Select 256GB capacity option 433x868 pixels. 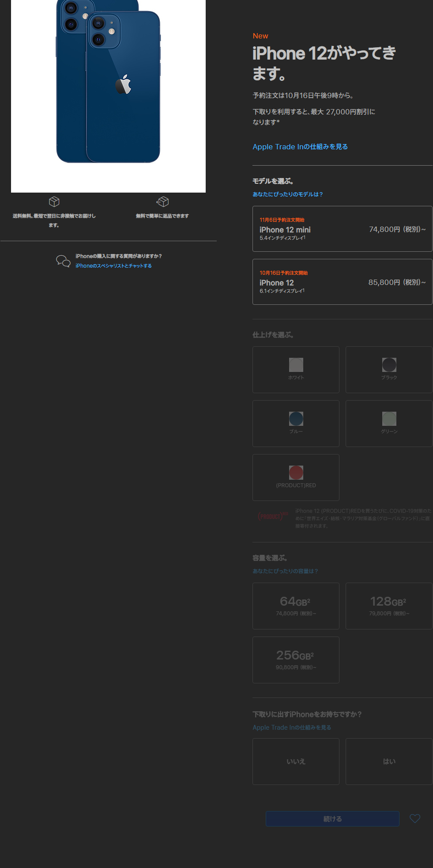(x=296, y=660)
